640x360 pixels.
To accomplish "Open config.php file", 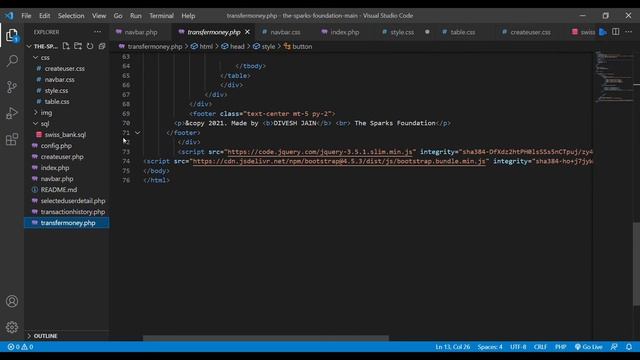I will point(56,146).
